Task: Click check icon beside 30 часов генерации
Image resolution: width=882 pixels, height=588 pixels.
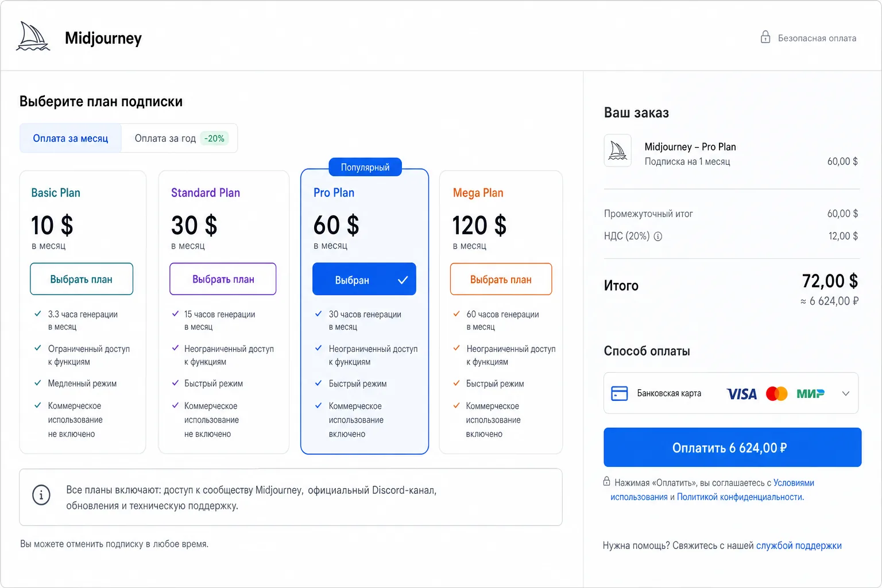Action: click(319, 314)
